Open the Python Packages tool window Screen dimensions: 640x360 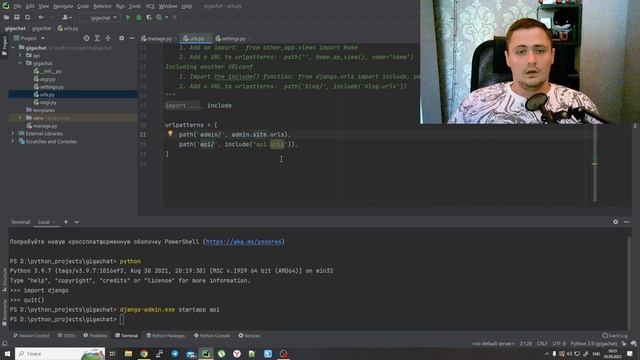click(166, 336)
